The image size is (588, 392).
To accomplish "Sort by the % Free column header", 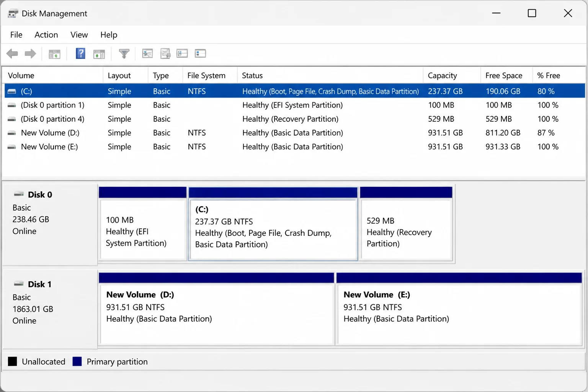I will point(559,75).
